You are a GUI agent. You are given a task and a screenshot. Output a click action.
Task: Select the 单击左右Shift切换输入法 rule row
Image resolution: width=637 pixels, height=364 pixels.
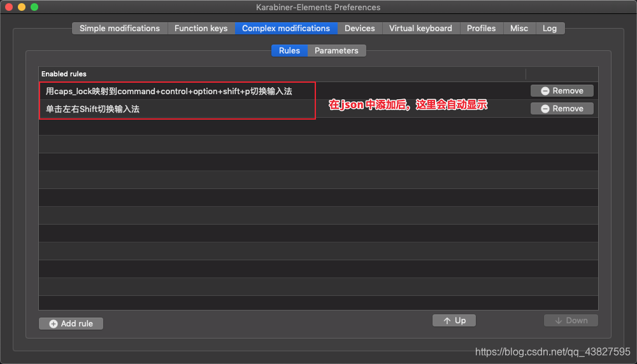tap(318, 109)
